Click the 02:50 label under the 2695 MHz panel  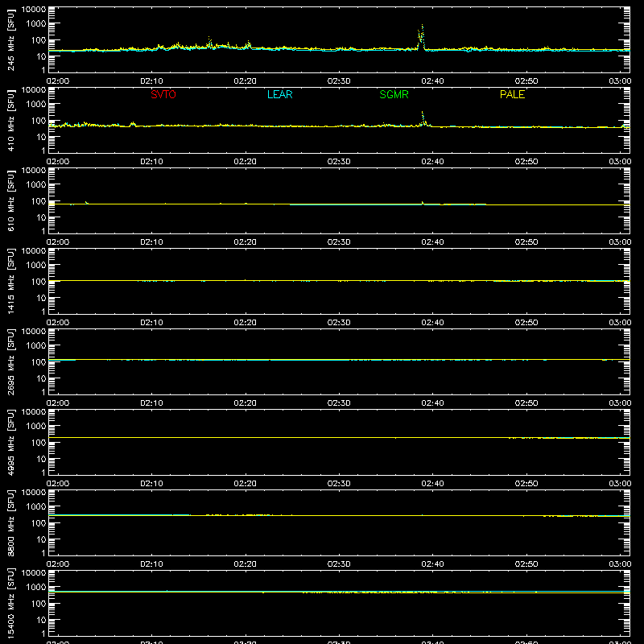526,403
